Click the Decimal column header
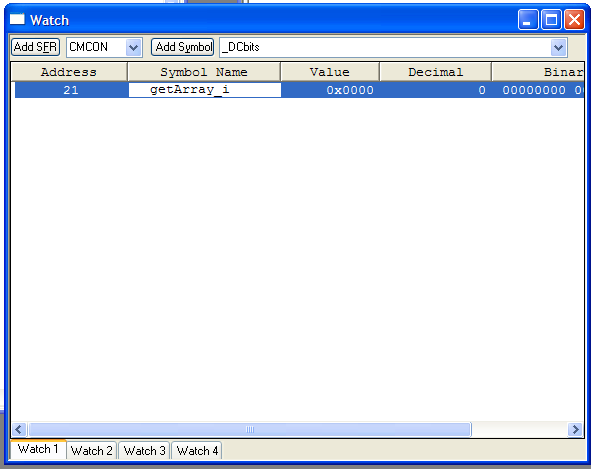The height and width of the screenshot is (469, 591). click(435, 72)
